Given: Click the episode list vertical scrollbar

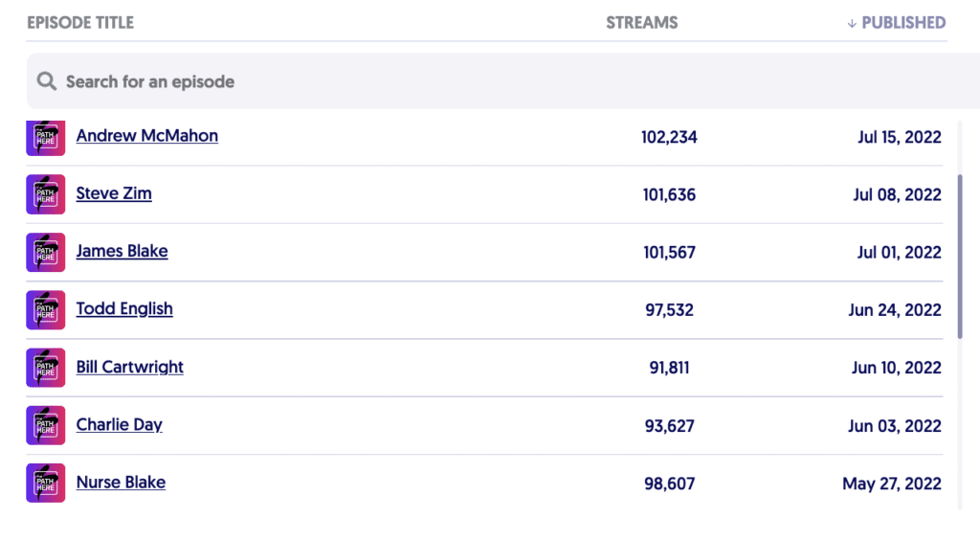Looking at the screenshot, I should pos(960,256).
